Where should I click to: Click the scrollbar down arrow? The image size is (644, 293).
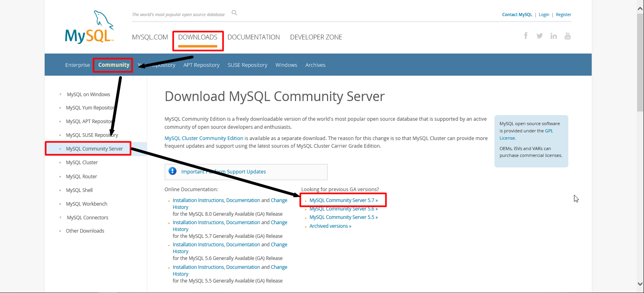pos(640,284)
